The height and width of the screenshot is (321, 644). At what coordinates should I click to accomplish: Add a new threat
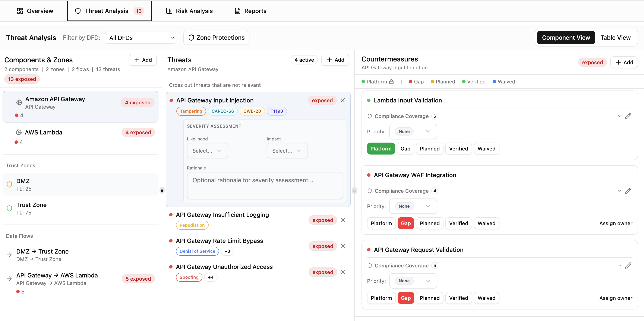coord(335,60)
